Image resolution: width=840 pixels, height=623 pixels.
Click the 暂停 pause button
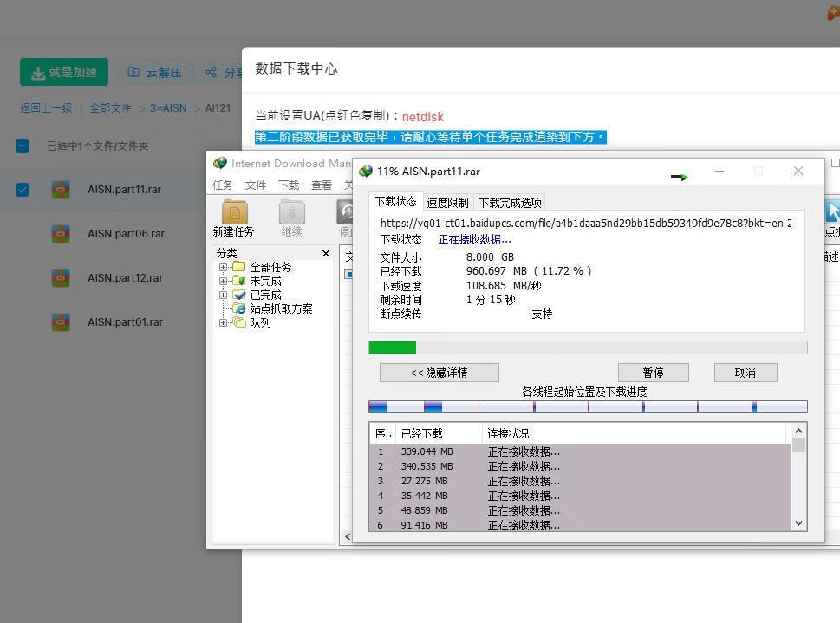point(653,372)
